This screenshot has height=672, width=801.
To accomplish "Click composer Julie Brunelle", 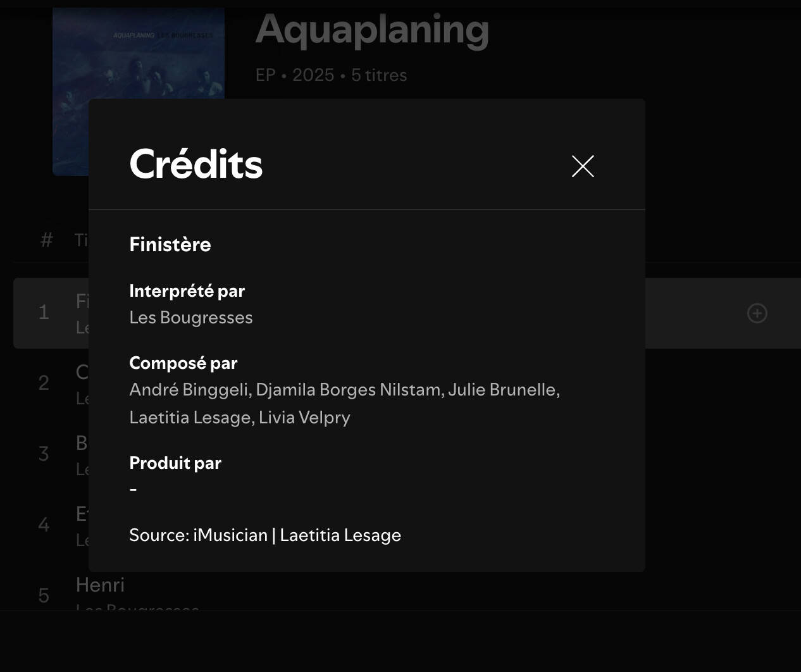I will 502,390.
